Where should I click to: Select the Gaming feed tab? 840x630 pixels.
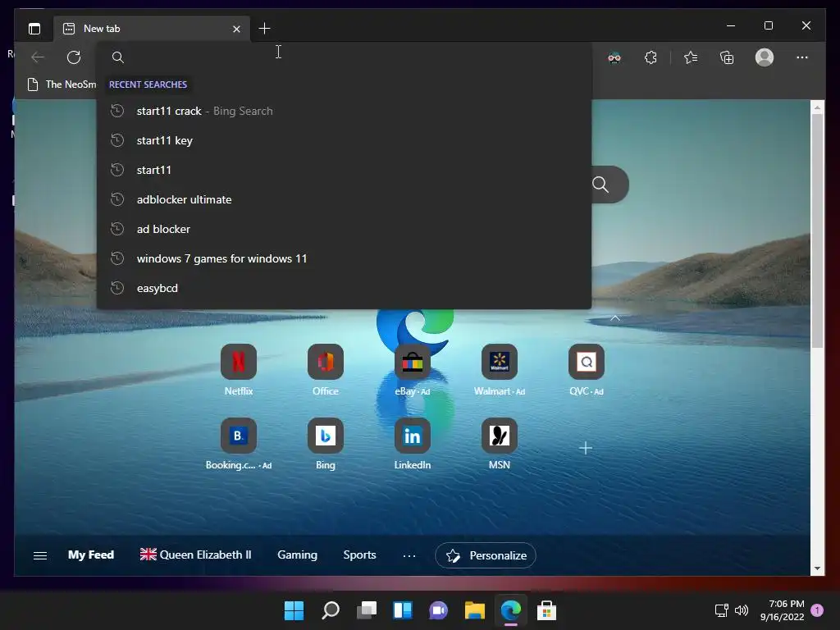(x=297, y=555)
